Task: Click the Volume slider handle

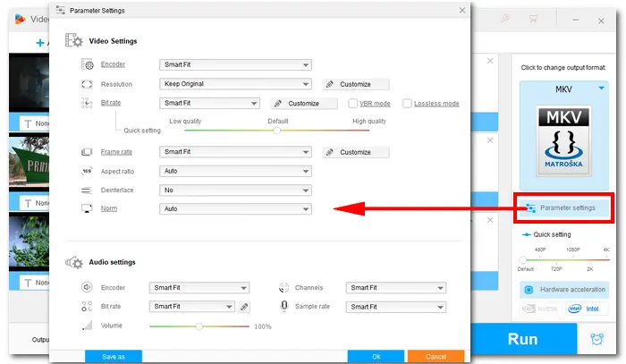Action: click(199, 326)
